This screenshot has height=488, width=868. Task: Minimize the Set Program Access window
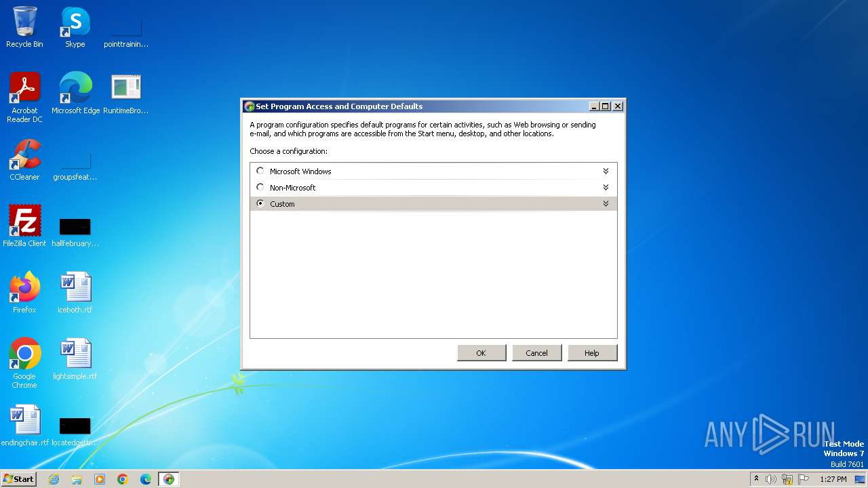(x=594, y=106)
